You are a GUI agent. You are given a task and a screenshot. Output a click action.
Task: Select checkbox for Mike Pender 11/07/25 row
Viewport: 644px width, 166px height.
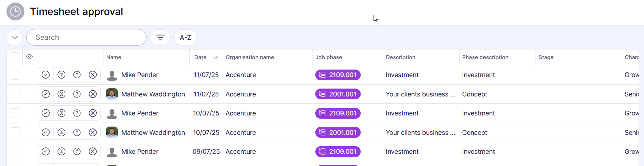coord(15,75)
